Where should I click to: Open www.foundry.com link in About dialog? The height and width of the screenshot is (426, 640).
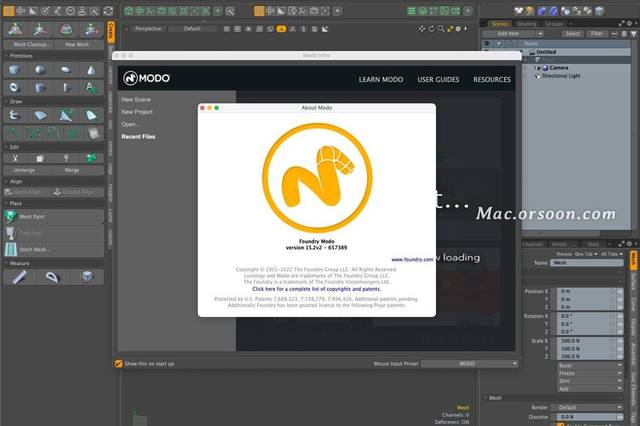click(412, 260)
